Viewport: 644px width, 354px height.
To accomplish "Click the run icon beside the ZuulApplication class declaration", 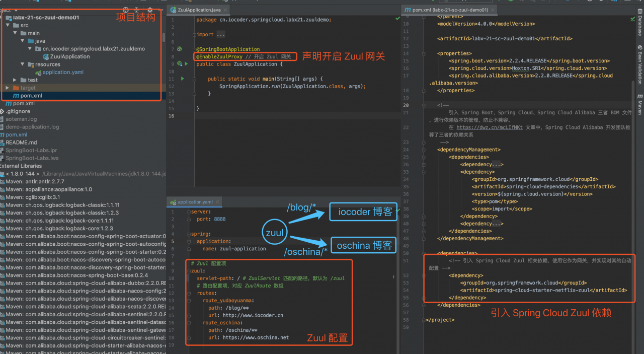I will point(186,64).
